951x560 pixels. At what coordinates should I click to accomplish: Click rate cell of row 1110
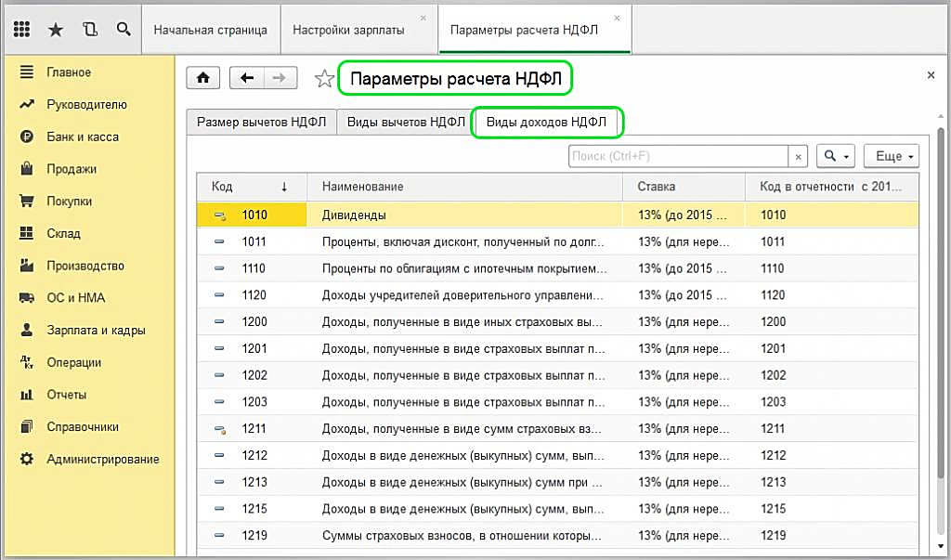click(x=684, y=268)
